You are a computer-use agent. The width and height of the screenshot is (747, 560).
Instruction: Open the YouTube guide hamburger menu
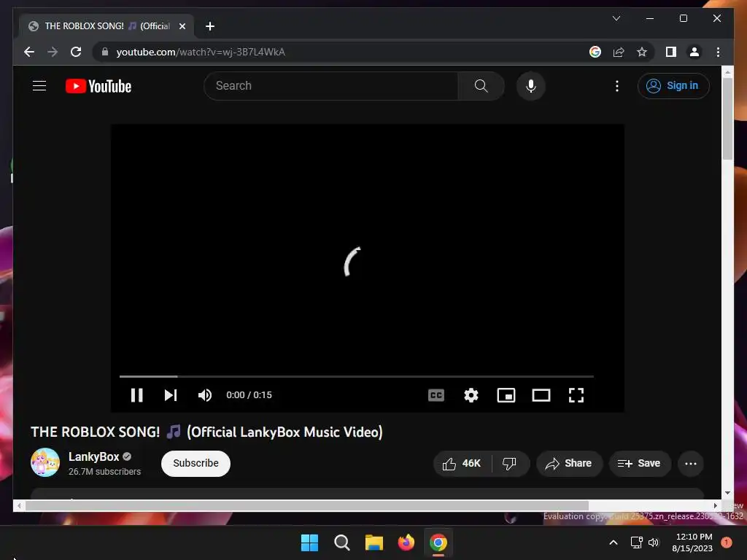(39, 86)
